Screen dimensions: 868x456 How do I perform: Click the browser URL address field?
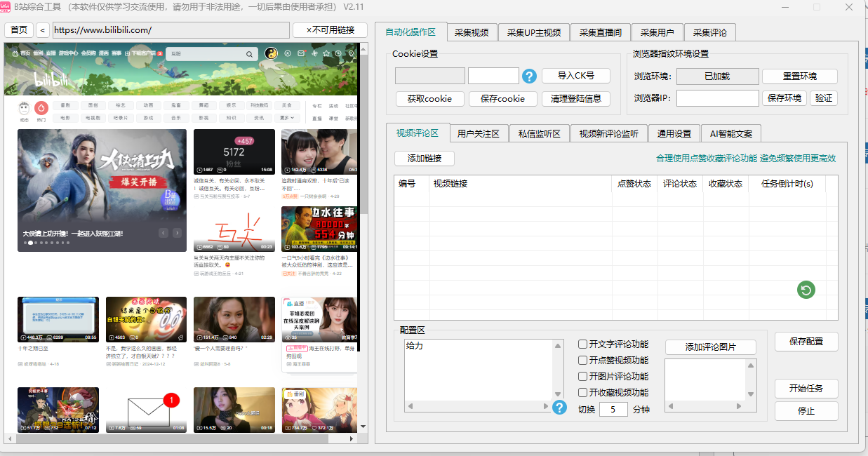(171, 30)
